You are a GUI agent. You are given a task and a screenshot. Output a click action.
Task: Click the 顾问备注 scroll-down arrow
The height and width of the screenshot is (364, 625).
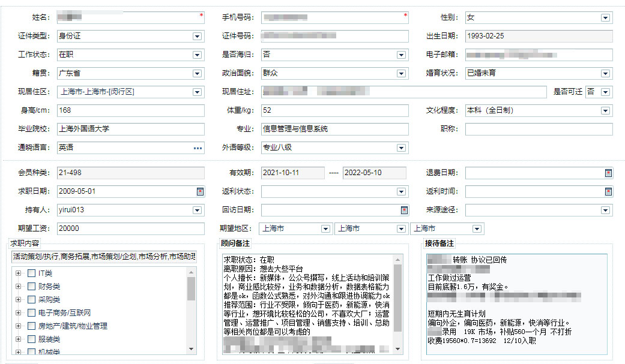pyautogui.click(x=398, y=349)
